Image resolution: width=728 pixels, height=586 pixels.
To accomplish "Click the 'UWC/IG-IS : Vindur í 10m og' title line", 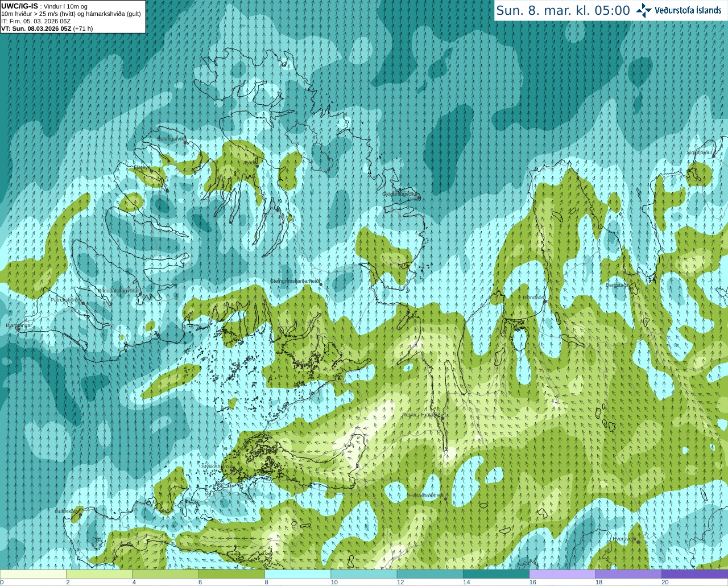I will coord(44,6).
